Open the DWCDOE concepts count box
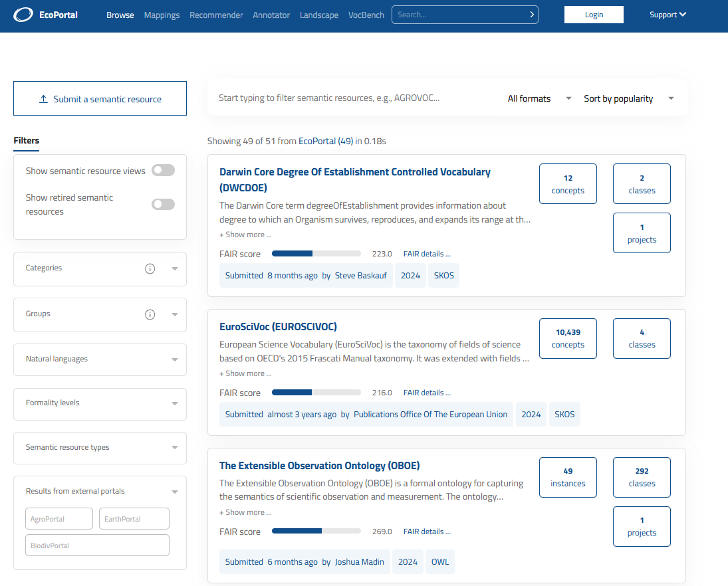 (568, 183)
